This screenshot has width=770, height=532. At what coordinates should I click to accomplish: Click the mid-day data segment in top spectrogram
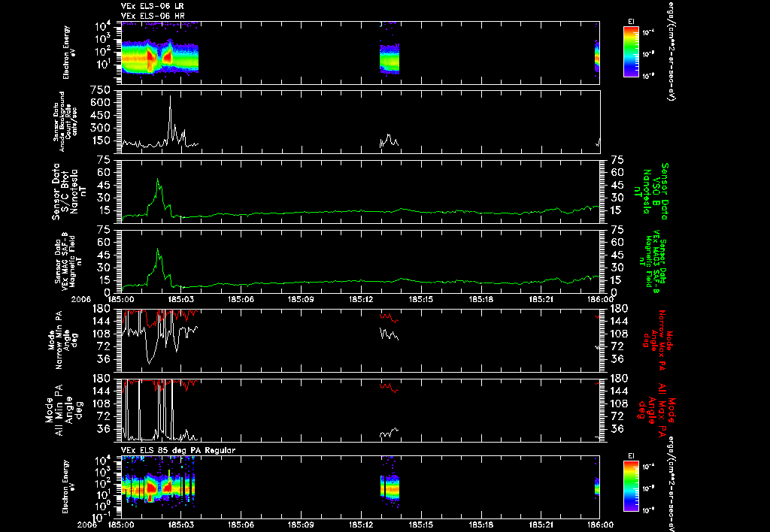point(390,59)
